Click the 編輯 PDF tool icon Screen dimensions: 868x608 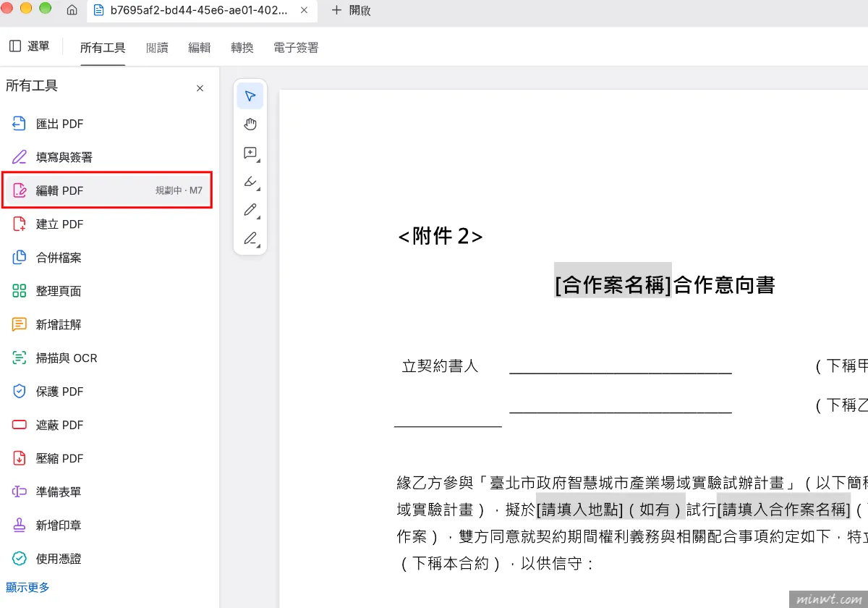20,191
